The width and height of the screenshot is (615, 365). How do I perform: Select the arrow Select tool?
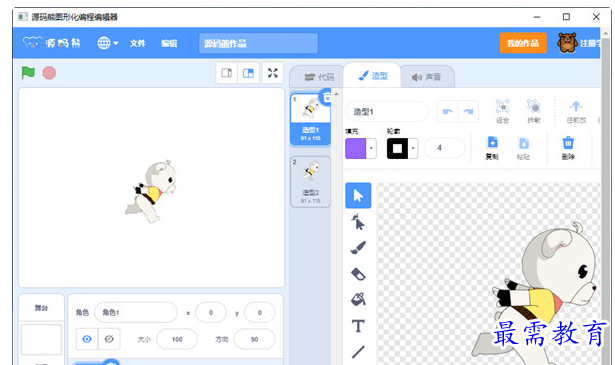358,195
